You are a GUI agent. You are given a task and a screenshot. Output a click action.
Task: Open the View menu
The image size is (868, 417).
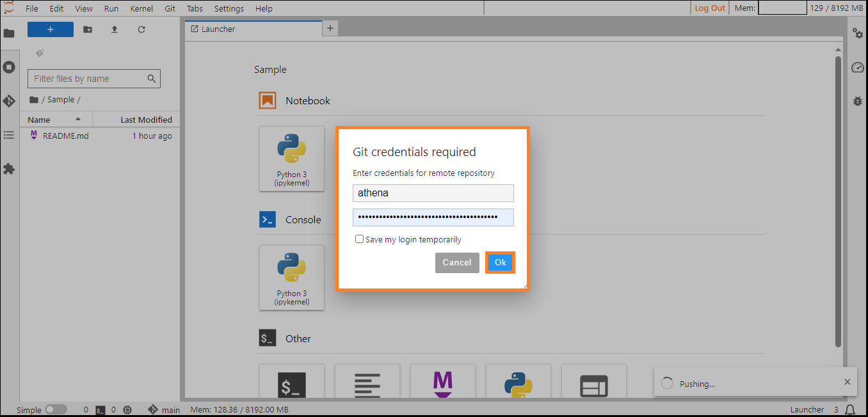[x=84, y=8]
